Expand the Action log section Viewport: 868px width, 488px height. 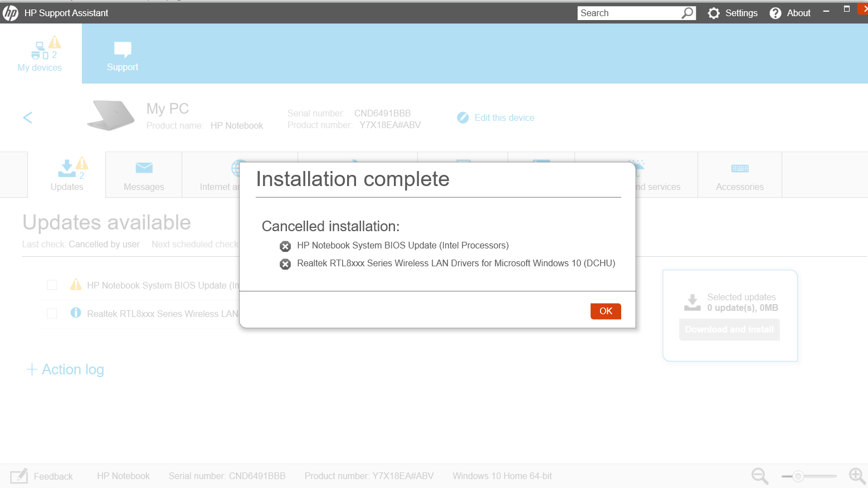(x=65, y=369)
